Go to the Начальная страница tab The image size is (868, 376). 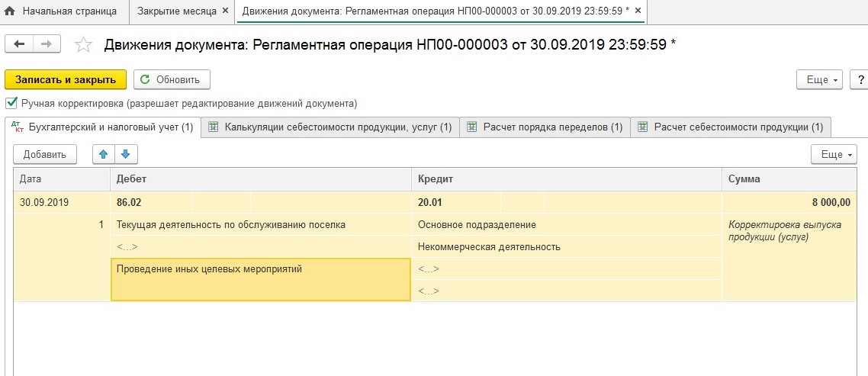click(x=63, y=11)
